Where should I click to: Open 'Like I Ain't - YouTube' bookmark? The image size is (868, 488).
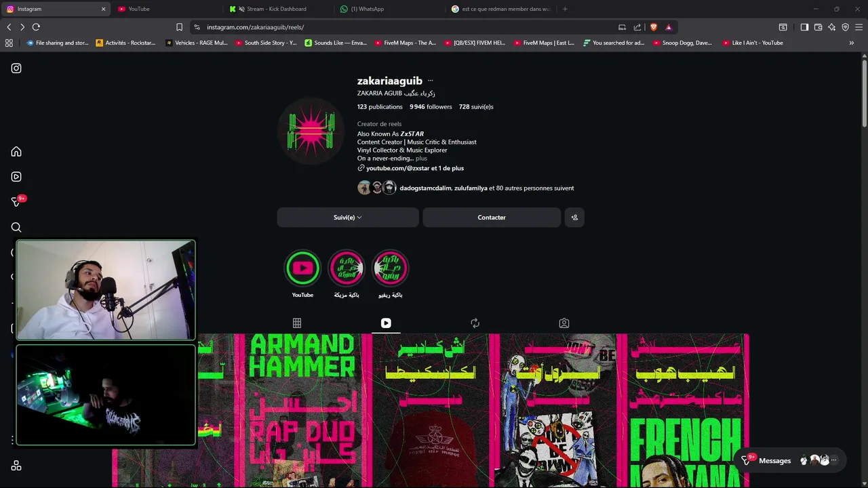pos(753,43)
